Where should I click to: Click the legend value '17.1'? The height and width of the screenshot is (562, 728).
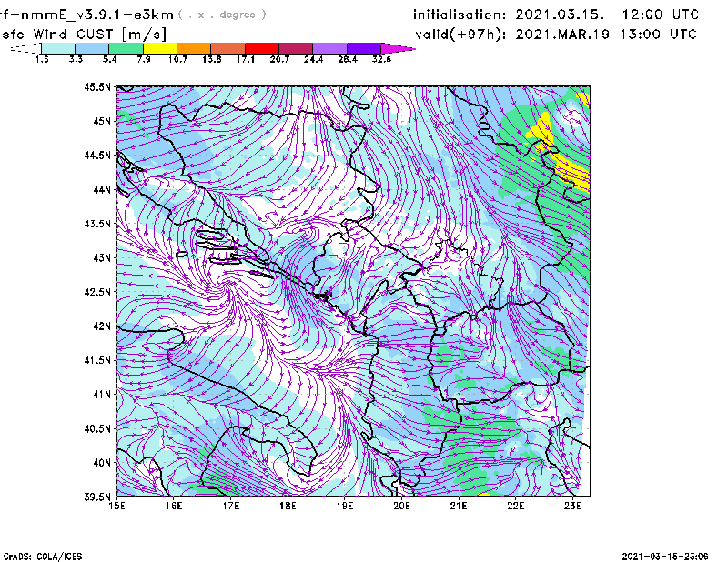coord(246,59)
